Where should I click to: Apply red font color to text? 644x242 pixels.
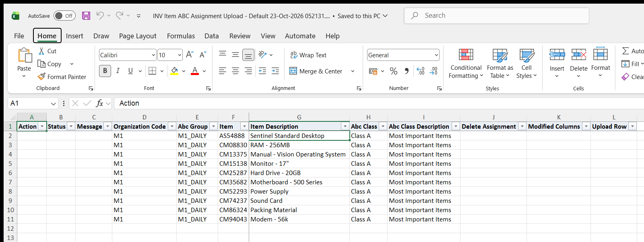coord(195,71)
